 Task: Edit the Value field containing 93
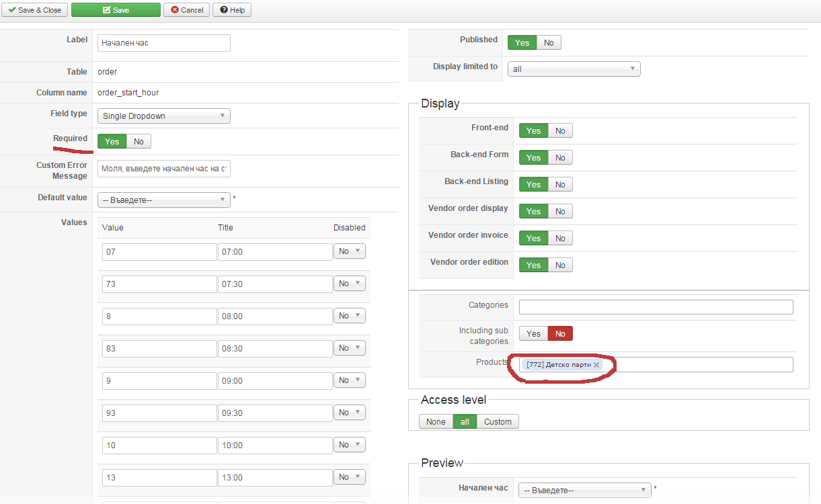click(x=159, y=413)
